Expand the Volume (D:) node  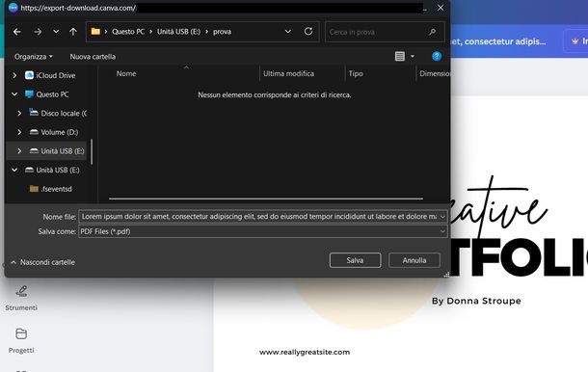(x=19, y=132)
